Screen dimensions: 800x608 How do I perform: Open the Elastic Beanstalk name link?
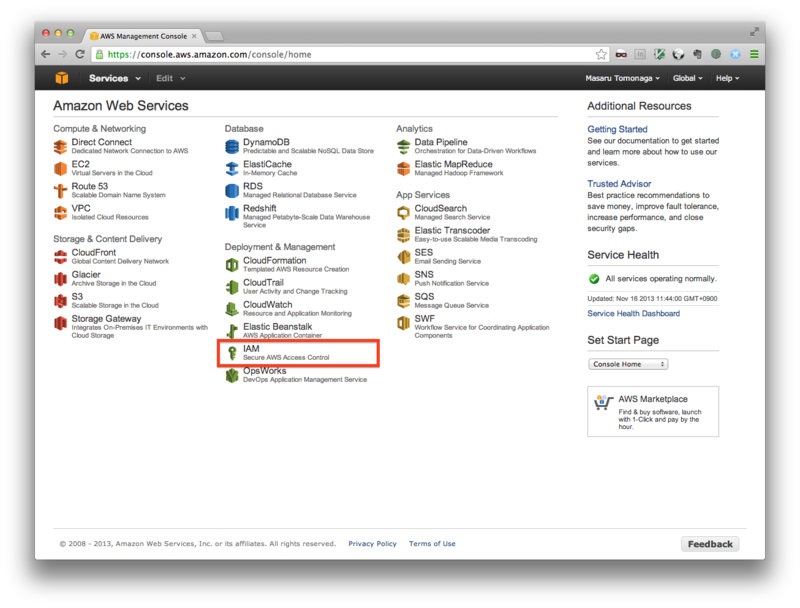pos(277,326)
